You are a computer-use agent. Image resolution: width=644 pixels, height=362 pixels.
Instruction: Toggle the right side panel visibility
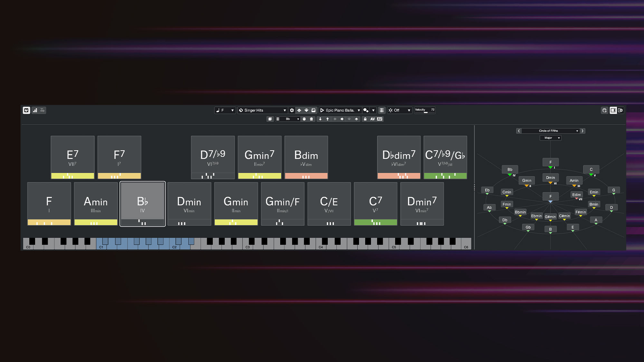click(613, 110)
